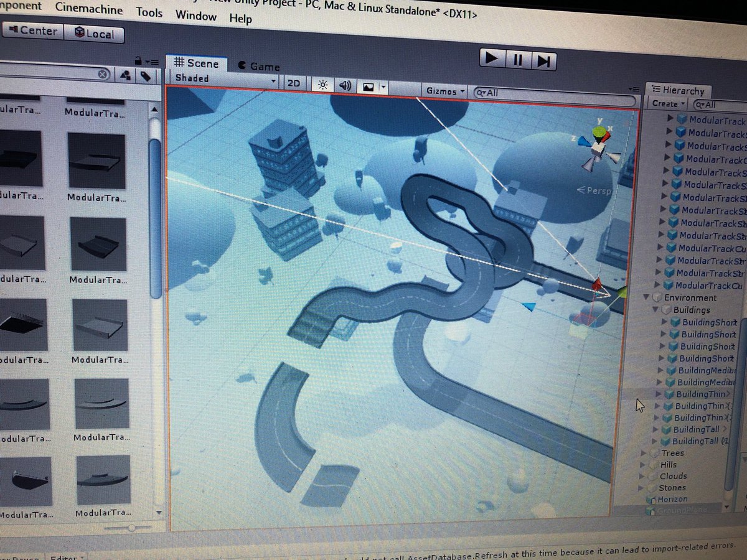Click the Pause button in the toolbar
The height and width of the screenshot is (560, 747).
pyautogui.click(x=518, y=60)
